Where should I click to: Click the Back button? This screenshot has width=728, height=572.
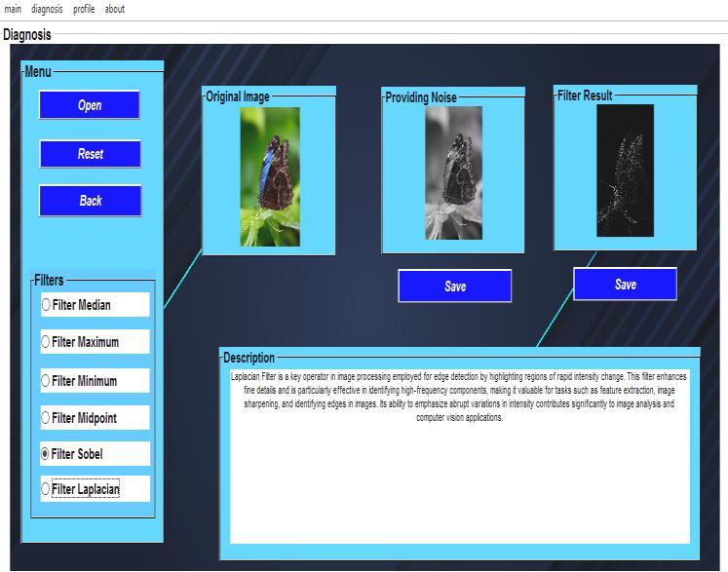pyautogui.click(x=90, y=201)
